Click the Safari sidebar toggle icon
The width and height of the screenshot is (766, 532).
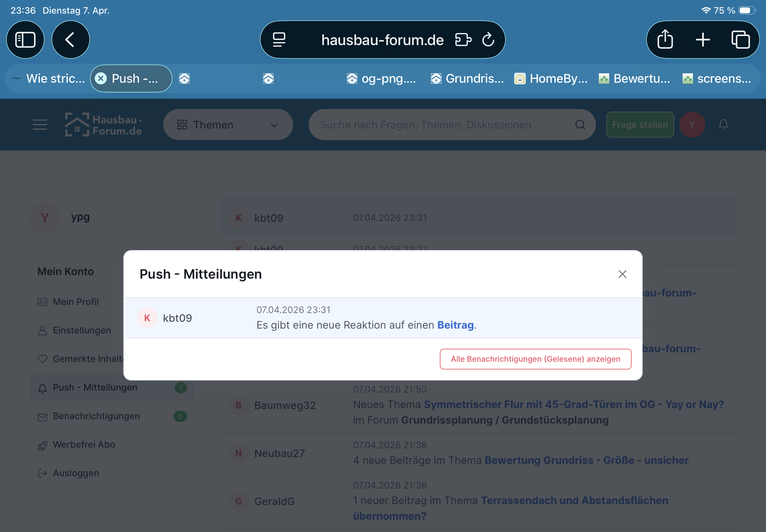click(25, 40)
